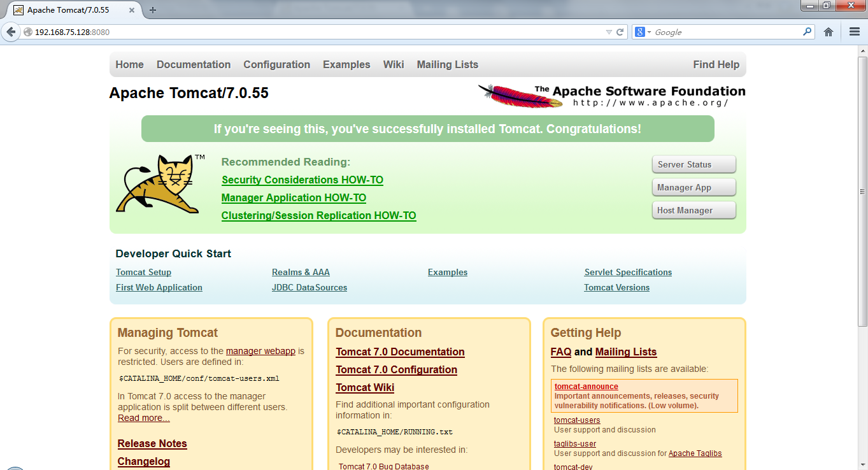Open Tomcat 7.0 Configuration link
Screen dimensions: 868x470
click(396, 369)
